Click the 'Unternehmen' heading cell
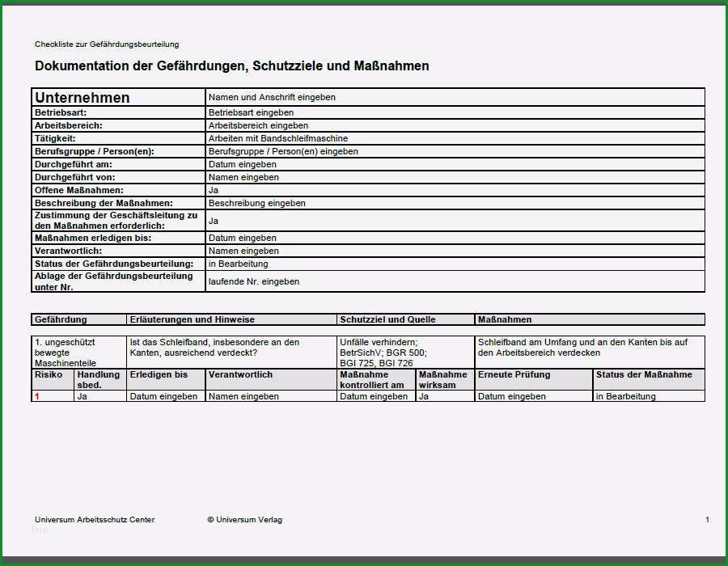This screenshot has height=566, width=728. click(118, 97)
